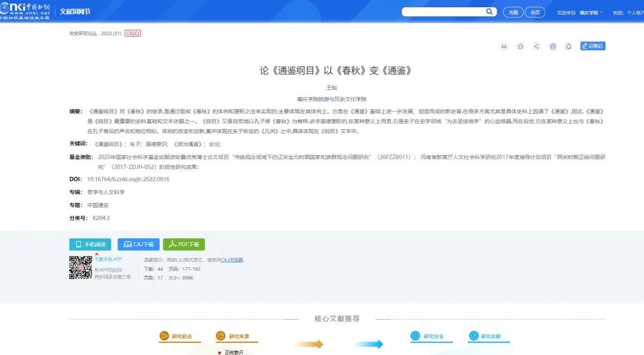Focus the top search input field
The height and width of the screenshot is (355, 644).
pos(442,12)
